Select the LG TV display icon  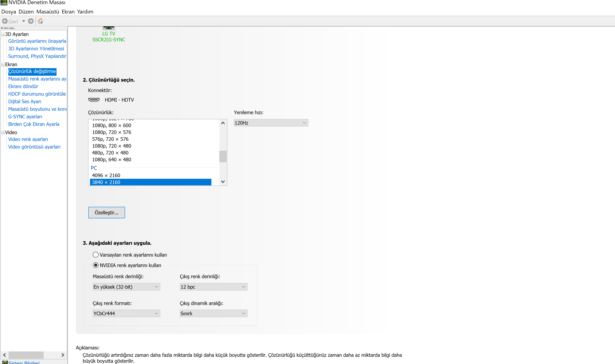coord(109,28)
